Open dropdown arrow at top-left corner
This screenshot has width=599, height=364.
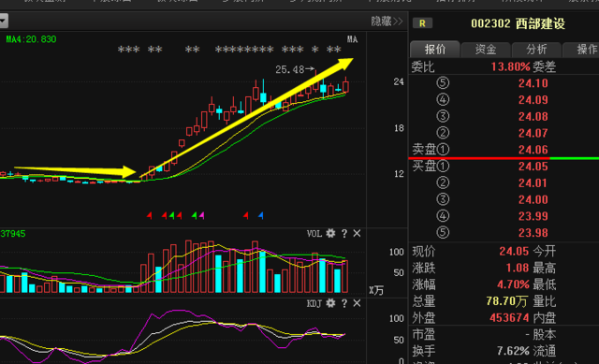[x=4, y=21]
